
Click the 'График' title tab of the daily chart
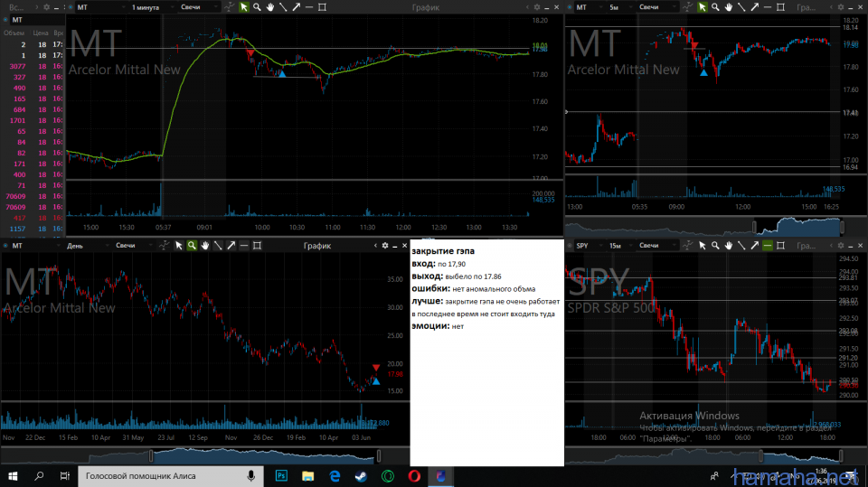coord(317,246)
